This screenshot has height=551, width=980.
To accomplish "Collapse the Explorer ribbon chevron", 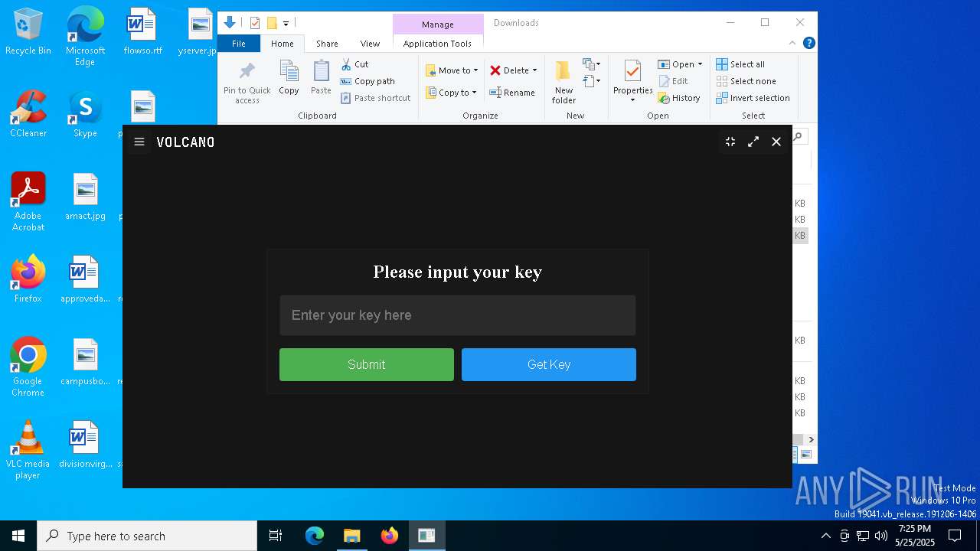I will (792, 43).
